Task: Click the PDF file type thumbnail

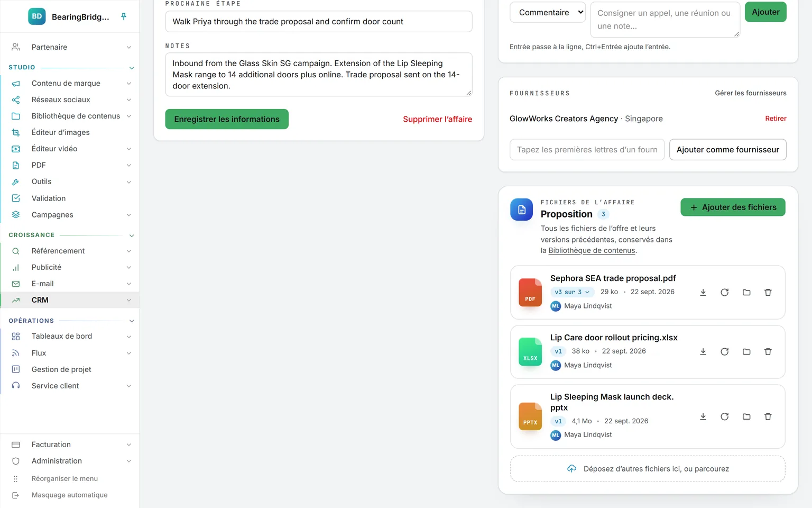Action: click(530, 293)
